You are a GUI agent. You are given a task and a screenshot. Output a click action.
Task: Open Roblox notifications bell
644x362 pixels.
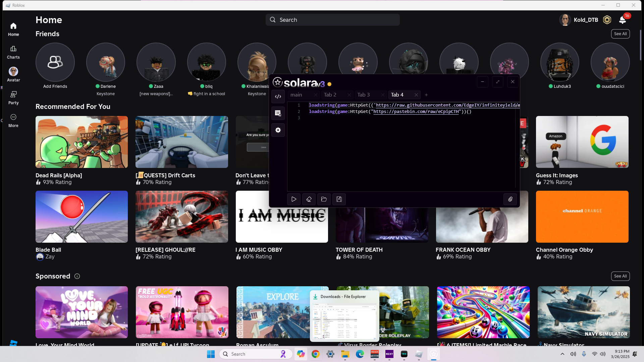click(x=623, y=20)
